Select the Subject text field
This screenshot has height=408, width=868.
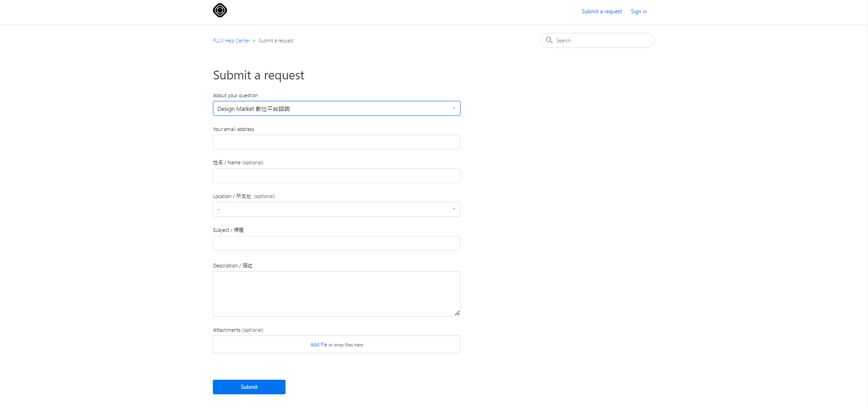[x=336, y=243]
